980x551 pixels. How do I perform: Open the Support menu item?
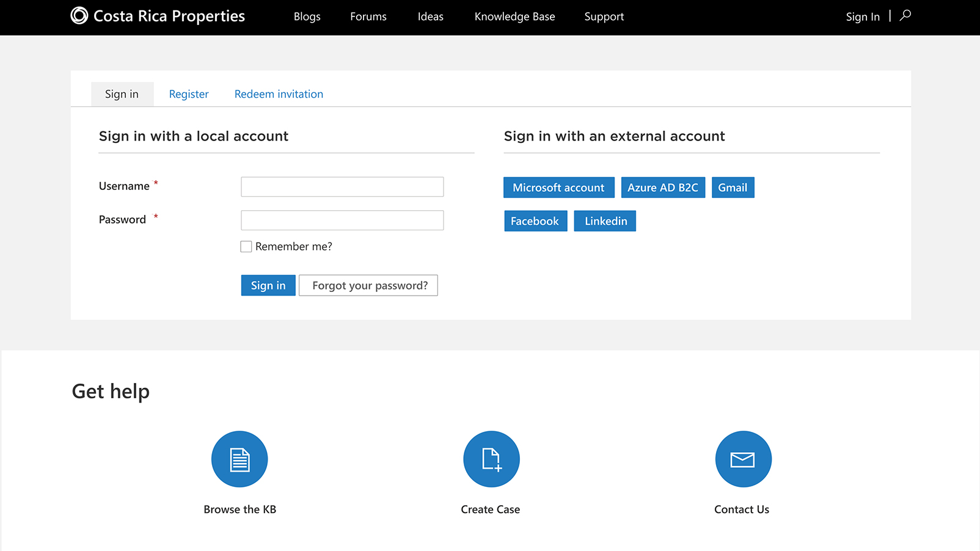[x=604, y=16]
